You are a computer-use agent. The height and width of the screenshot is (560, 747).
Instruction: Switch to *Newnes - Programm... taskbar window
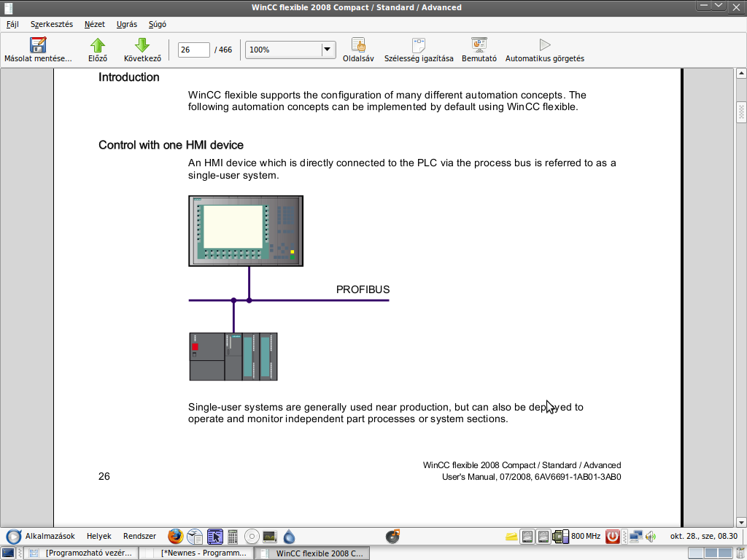pyautogui.click(x=197, y=553)
